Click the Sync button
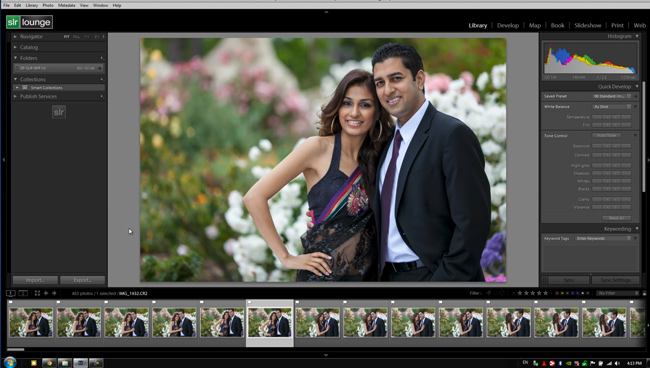The height and width of the screenshot is (368, 650). 569,280
